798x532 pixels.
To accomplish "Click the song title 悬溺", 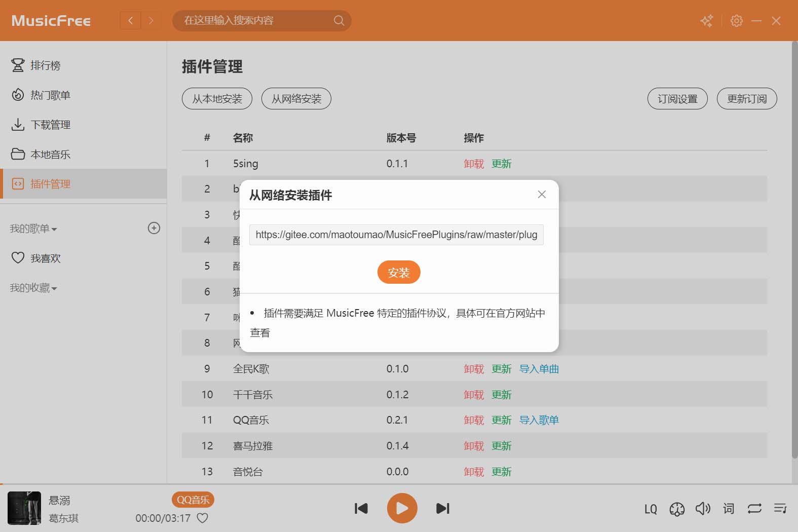I will click(x=59, y=500).
